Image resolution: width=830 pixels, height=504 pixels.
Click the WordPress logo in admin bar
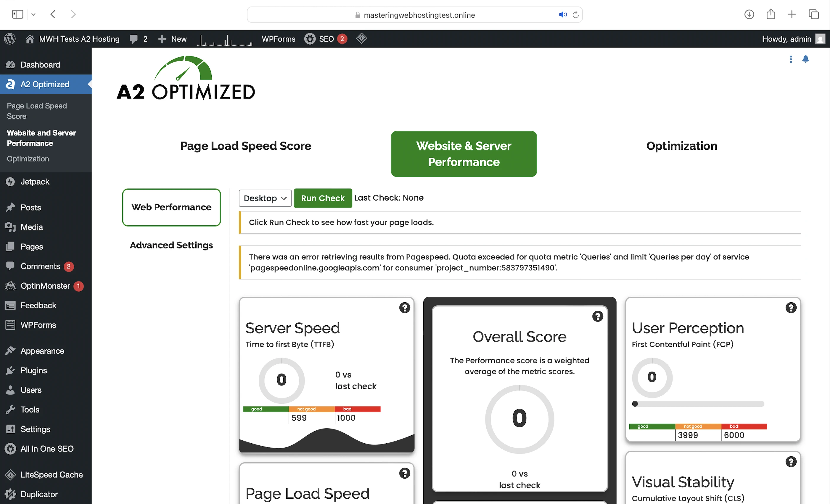pos(10,39)
